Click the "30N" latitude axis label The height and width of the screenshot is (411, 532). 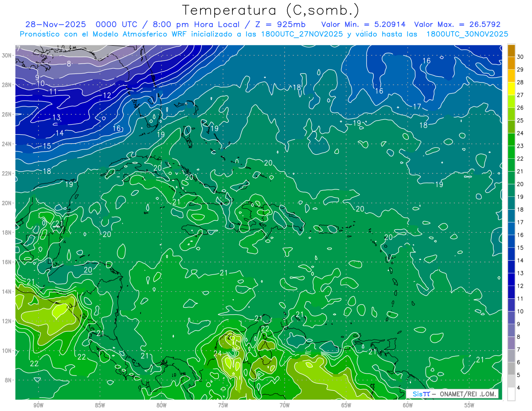(7, 55)
